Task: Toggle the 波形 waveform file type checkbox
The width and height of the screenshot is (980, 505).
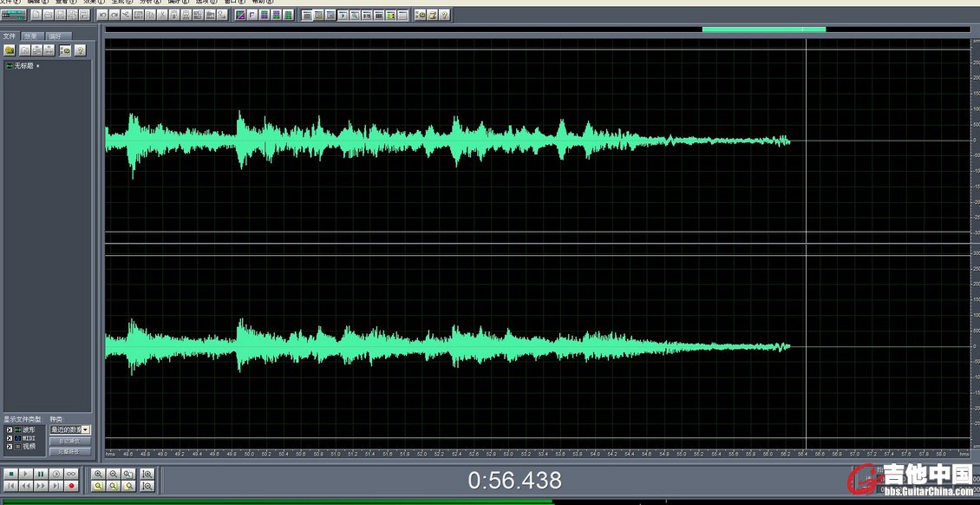Action: click(x=10, y=430)
